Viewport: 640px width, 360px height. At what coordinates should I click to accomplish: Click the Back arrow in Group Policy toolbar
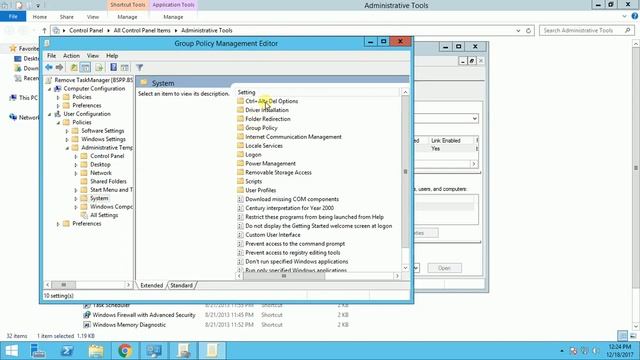[x=49, y=67]
